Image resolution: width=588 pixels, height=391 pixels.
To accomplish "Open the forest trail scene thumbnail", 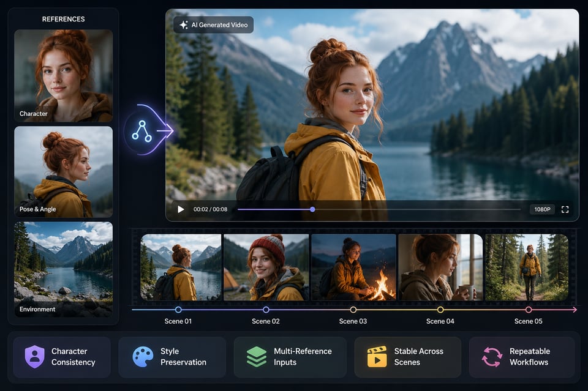I will coord(527,267).
